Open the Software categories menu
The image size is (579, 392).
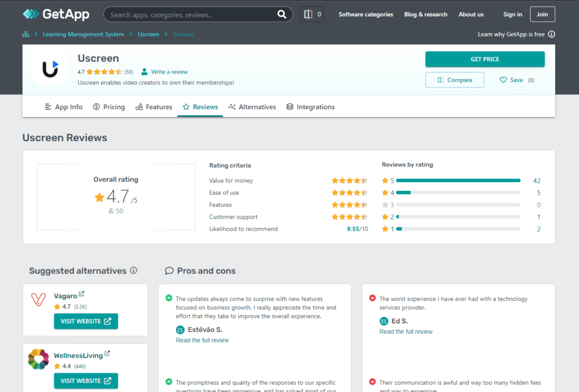coord(365,14)
